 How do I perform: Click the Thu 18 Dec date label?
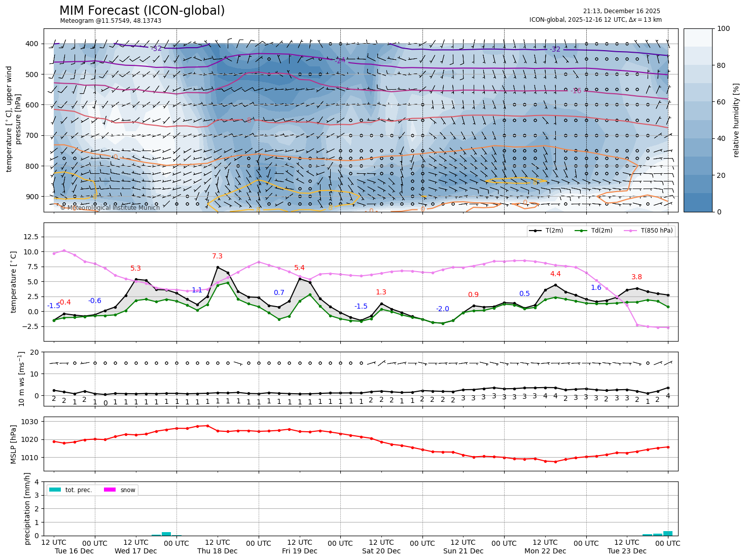point(218,551)
